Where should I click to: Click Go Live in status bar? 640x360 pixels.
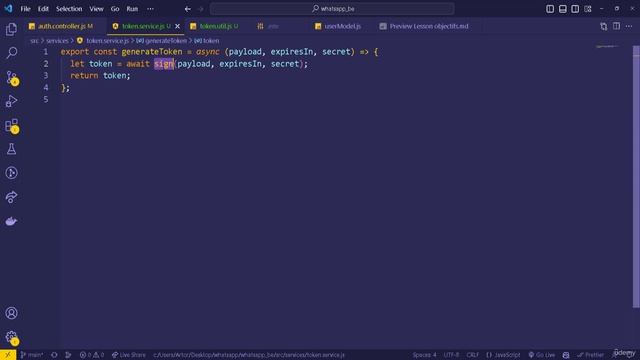[542, 355]
